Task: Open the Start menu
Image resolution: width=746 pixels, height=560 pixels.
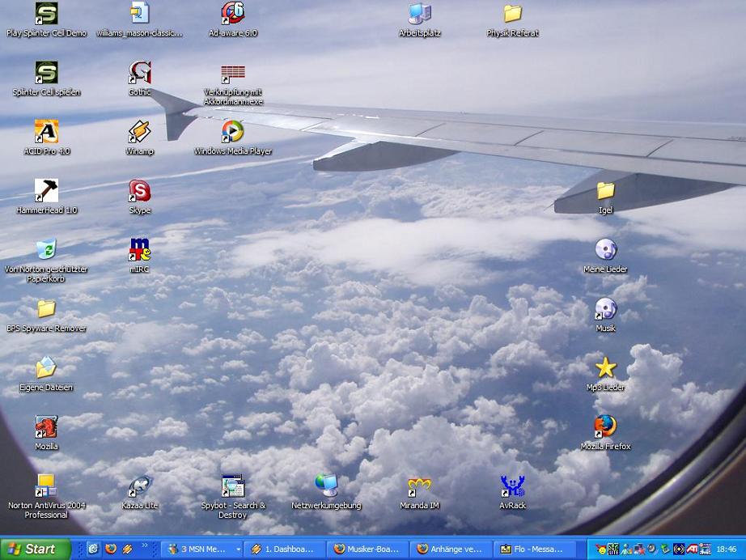Action: click(36, 549)
